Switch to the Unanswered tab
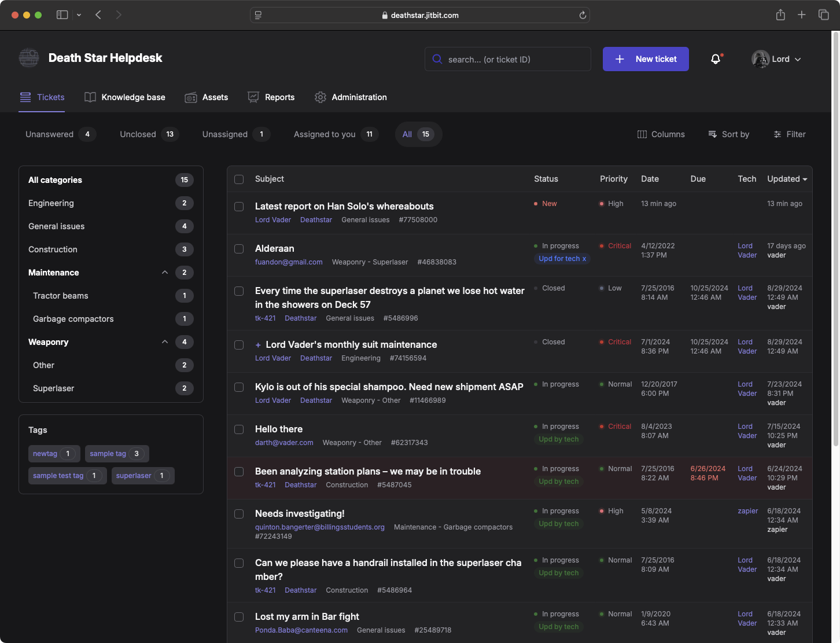Screen dimensions: 840x643 (49, 134)
